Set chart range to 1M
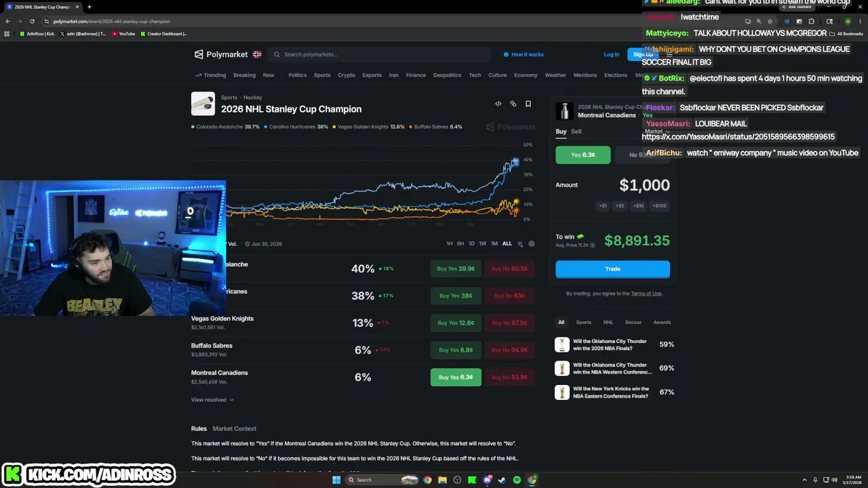This screenshot has height=488, width=868. pos(494,244)
